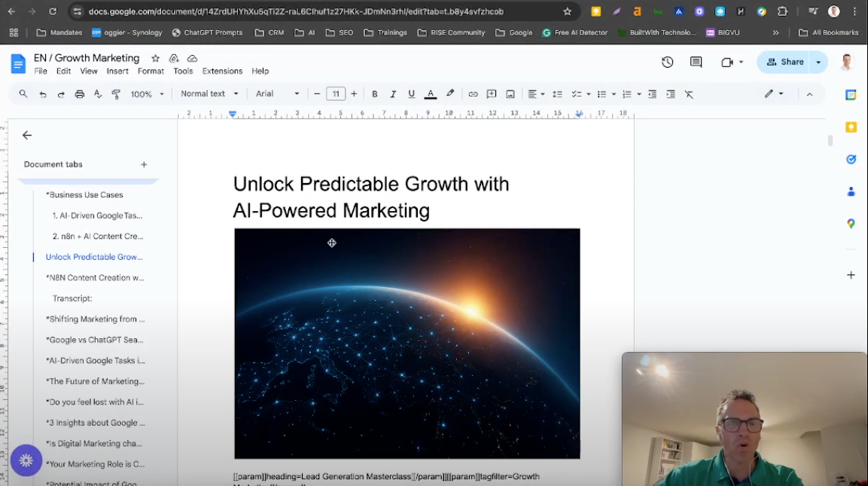Screen dimensions: 868x486
Task: Go to 2. n8n + AI Content Cre... item
Action: click(98, 236)
